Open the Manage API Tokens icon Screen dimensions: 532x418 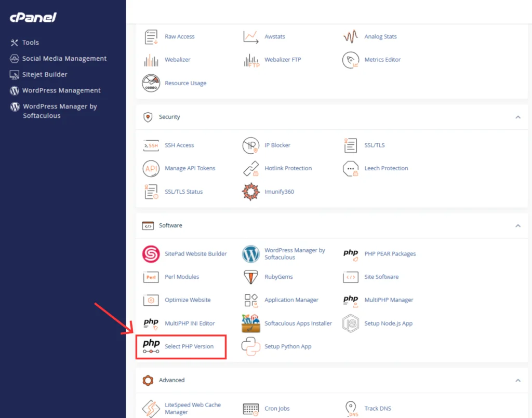tap(151, 168)
